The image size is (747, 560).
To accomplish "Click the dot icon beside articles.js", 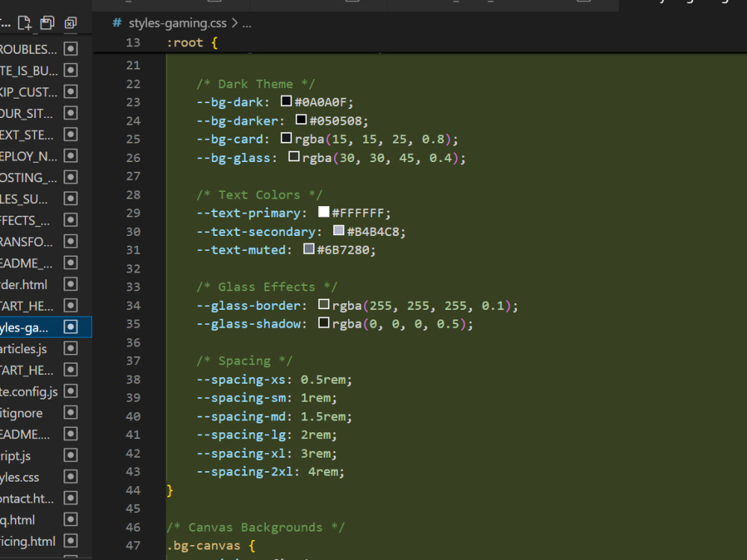I will (x=70, y=349).
